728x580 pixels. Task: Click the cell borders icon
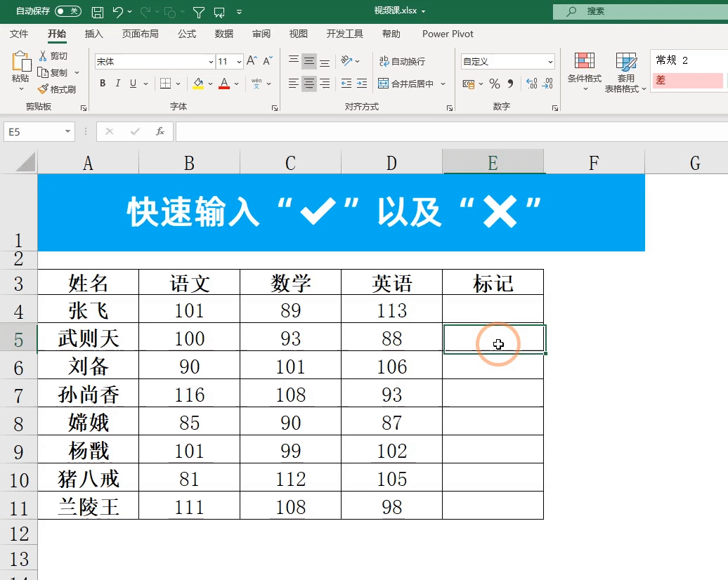(x=165, y=84)
